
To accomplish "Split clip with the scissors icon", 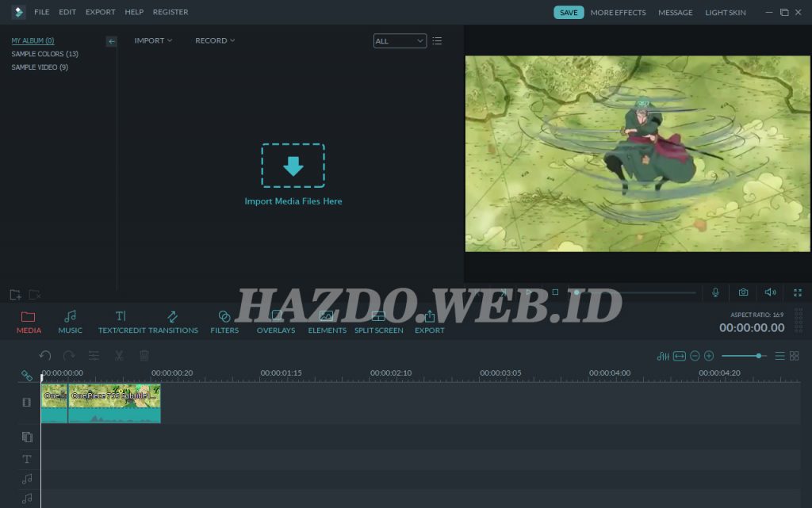I will [119, 355].
